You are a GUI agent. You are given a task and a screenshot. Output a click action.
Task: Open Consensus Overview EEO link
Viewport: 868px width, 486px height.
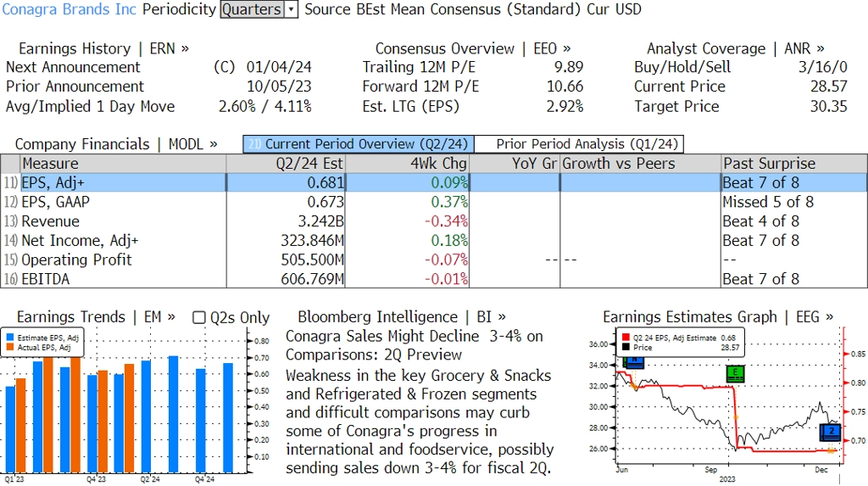point(473,48)
